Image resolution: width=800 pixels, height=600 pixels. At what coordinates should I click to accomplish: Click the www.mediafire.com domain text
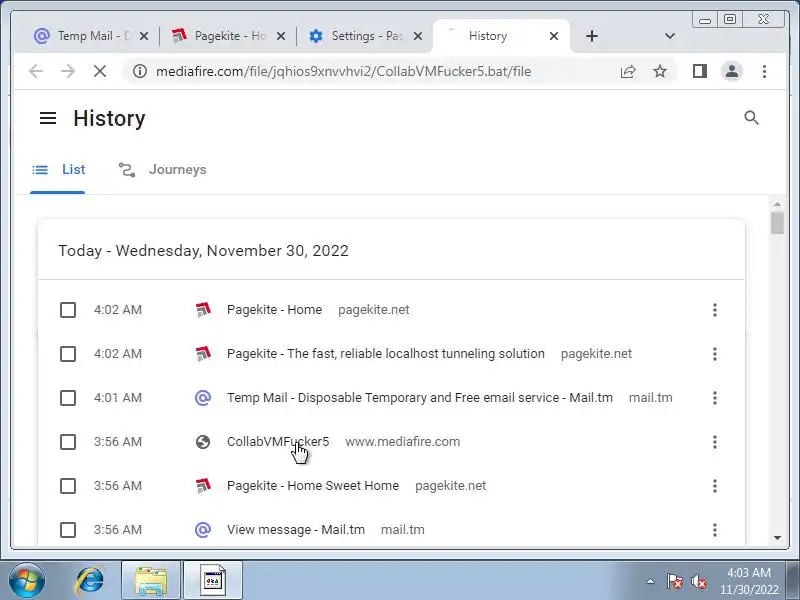(x=403, y=442)
